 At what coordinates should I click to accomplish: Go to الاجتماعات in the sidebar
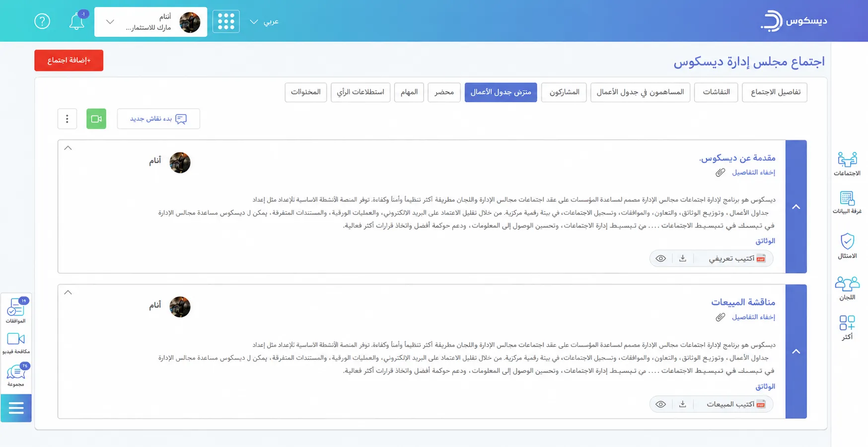pos(847,164)
